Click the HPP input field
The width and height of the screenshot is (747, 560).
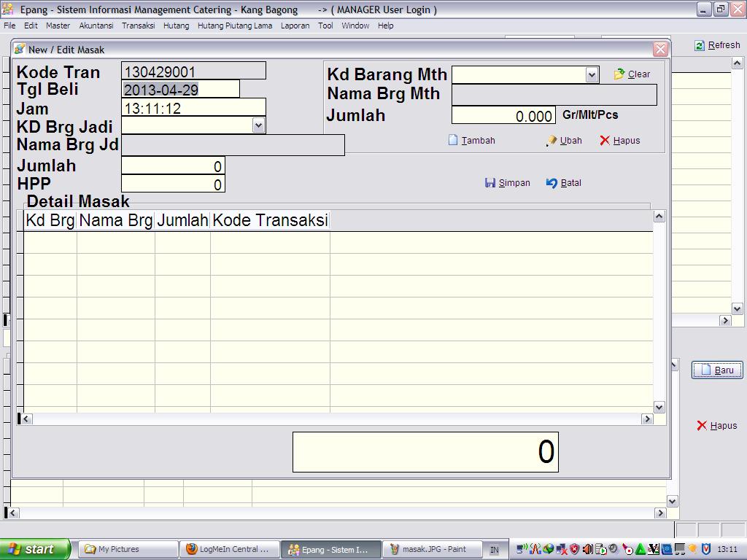coord(173,184)
